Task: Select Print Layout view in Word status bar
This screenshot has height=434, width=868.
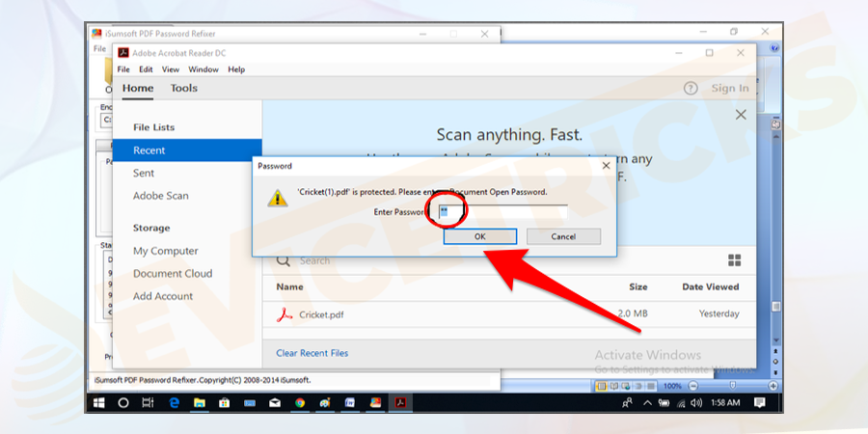Action: pos(601,386)
